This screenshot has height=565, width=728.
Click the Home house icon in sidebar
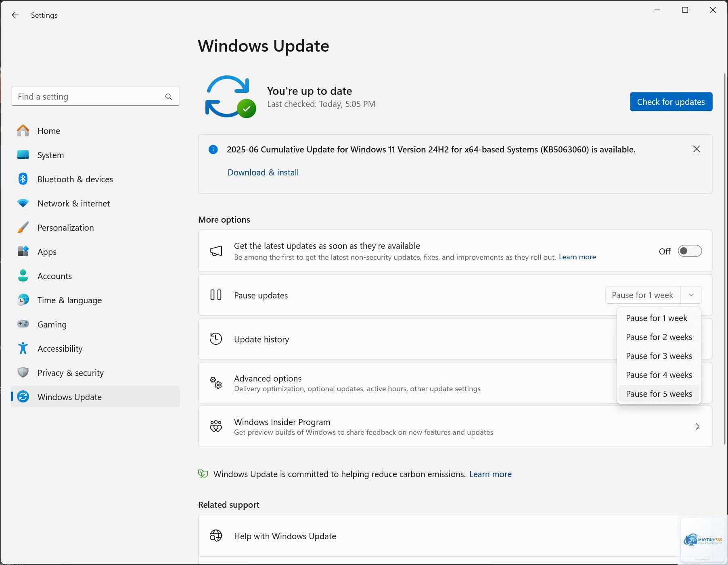[x=23, y=131]
